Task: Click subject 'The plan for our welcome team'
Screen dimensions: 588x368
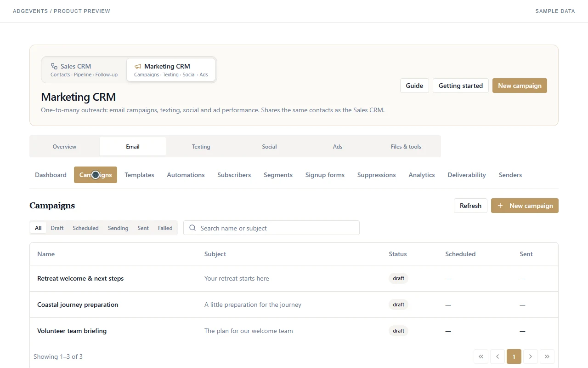Action: [249, 331]
